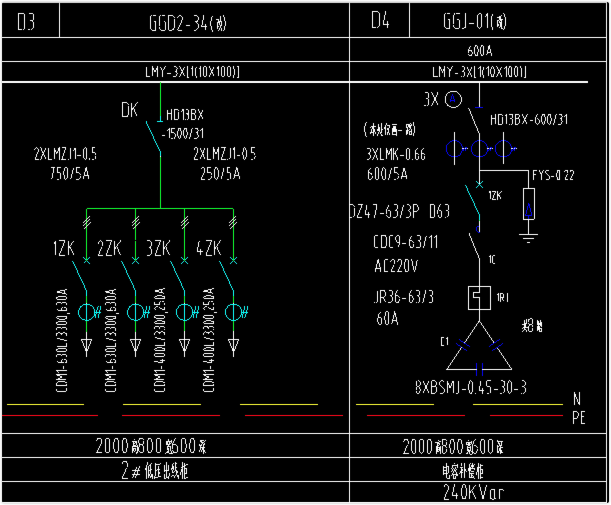Image resolution: width=611 pixels, height=505 pixels.
Task: Pick the thermal relay box beside 1RJ
Action: point(479,298)
